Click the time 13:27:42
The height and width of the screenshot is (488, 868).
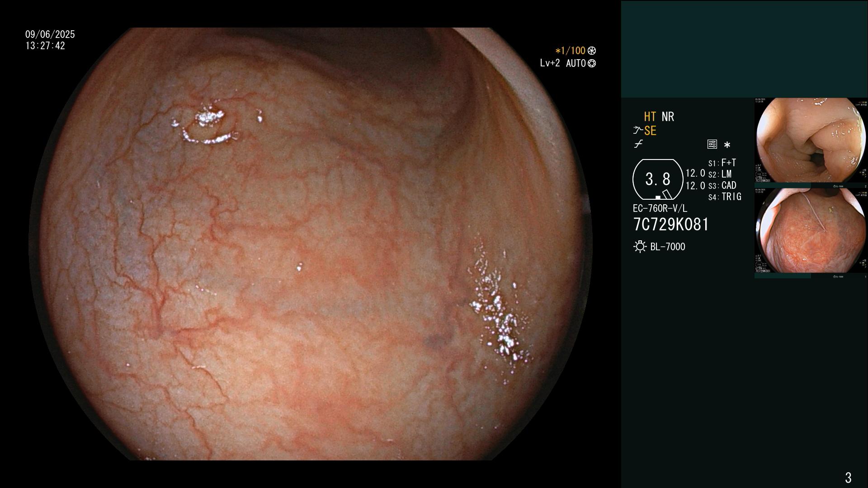(x=45, y=46)
